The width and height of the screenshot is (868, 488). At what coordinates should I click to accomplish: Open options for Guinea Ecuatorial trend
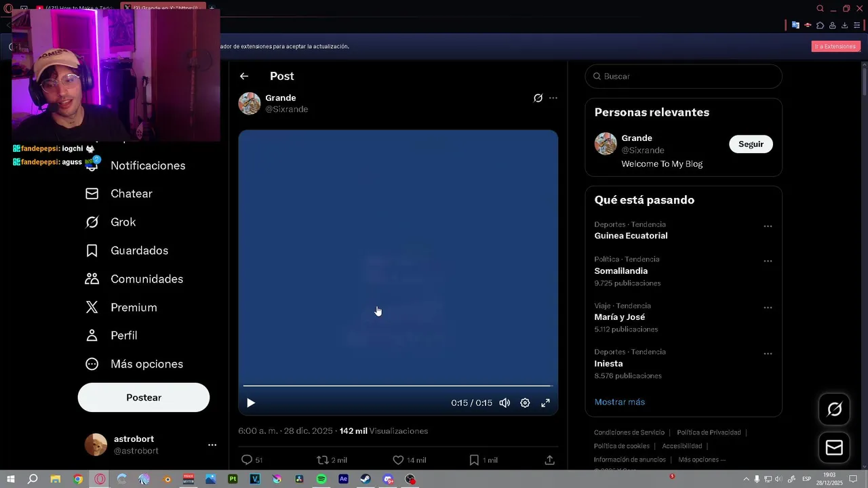click(768, 226)
